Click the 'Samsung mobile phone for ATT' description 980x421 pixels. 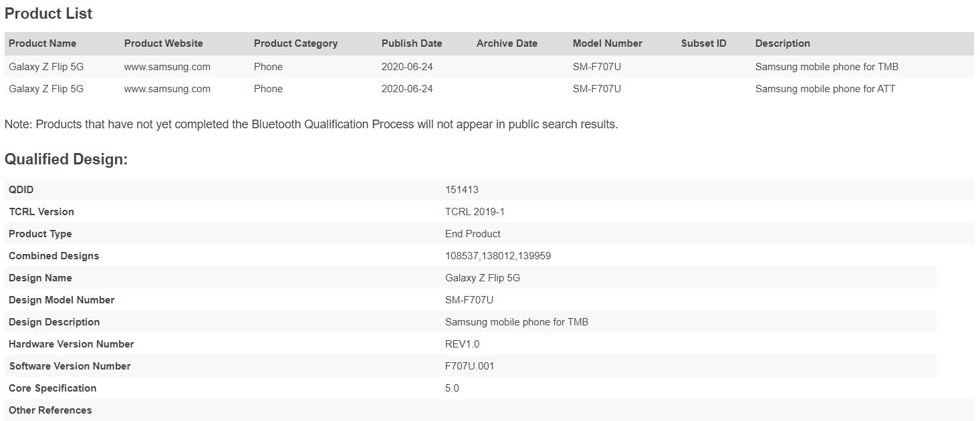825,89
